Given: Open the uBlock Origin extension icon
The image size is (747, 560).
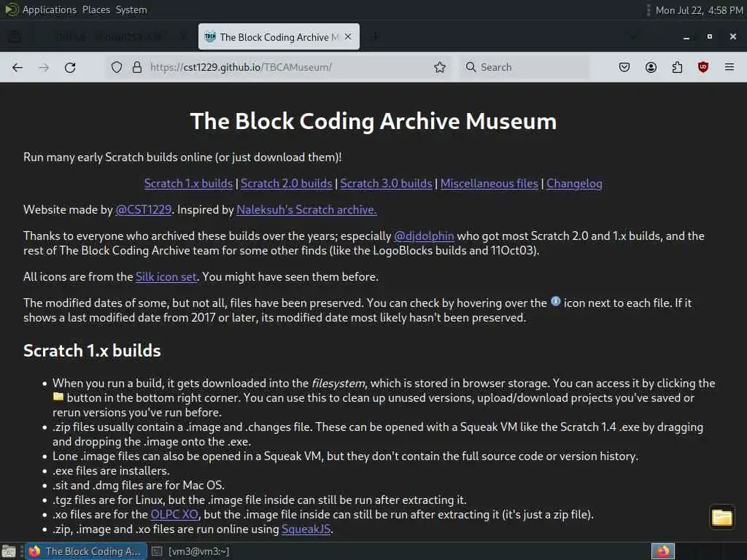Looking at the screenshot, I should (x=703, y=67).
